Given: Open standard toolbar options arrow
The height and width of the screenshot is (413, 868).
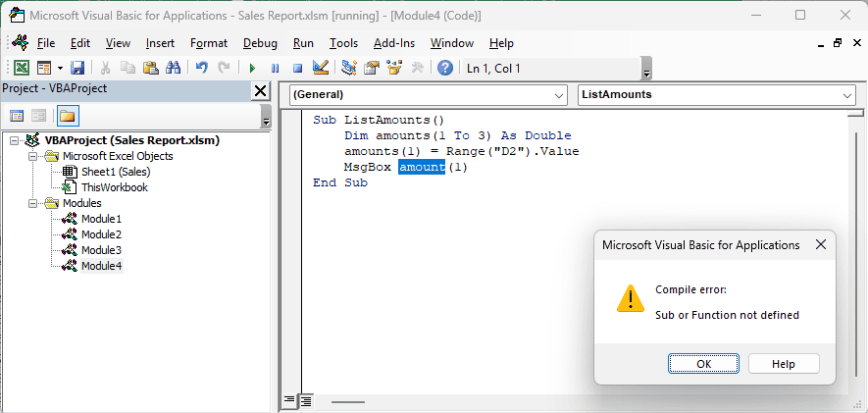Looking at the screenshot, I should 646,69.
